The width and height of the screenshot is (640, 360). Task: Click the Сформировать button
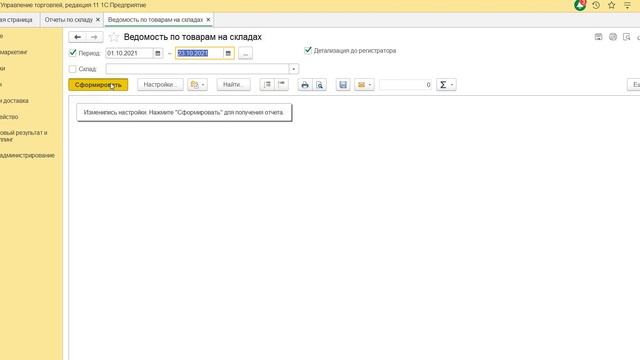98,85
